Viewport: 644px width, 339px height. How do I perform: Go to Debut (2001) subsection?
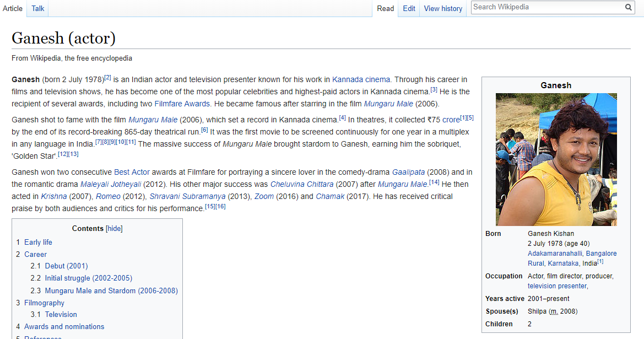point(67,266)
